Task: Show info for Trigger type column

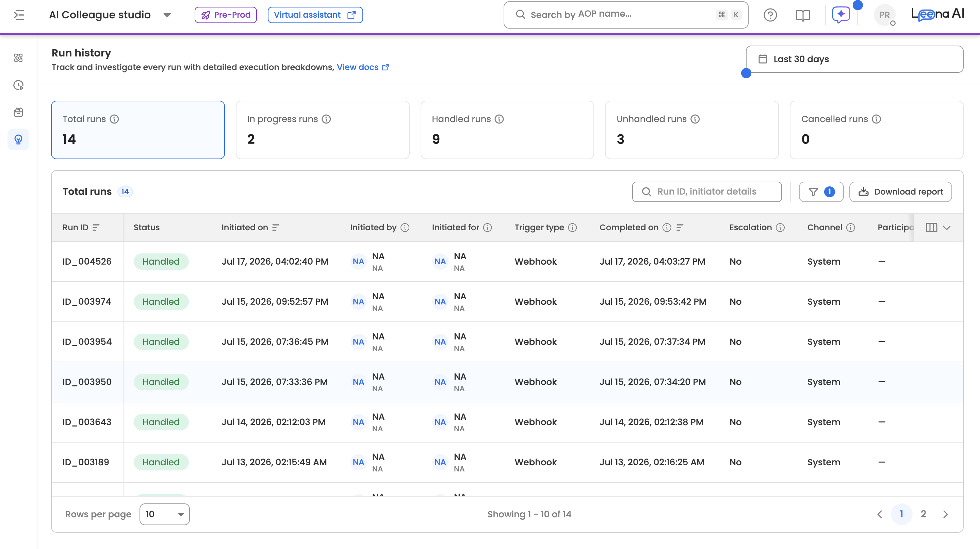Action: (x=573, y=227)
